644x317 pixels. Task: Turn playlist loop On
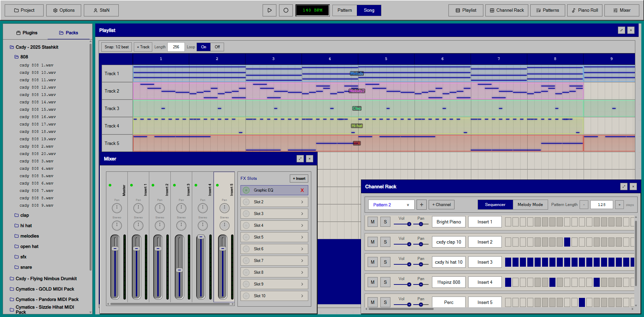204,47
